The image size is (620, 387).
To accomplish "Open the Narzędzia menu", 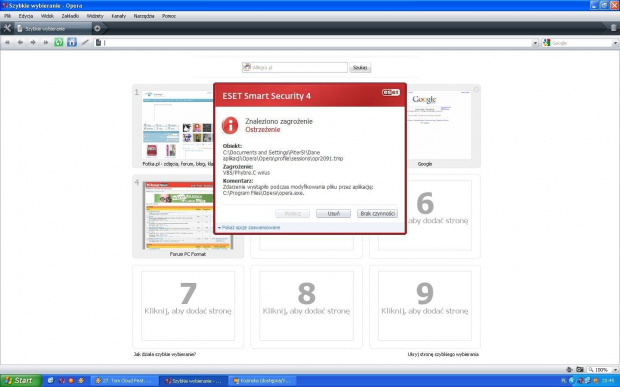I will pyautogui.click(x=144, y=16).
